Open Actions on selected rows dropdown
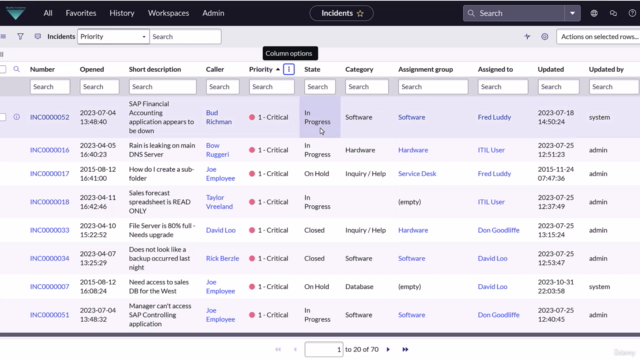 598,36
